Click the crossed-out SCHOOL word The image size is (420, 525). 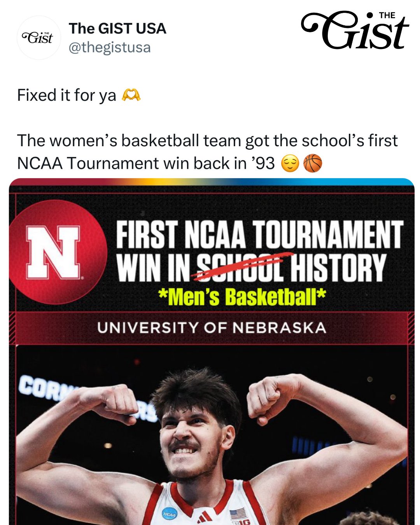click(240, 268)
